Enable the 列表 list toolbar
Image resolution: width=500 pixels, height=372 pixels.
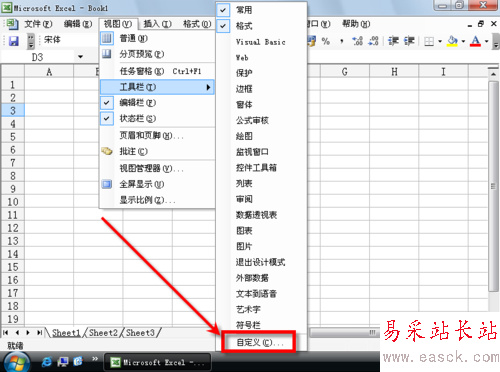pos(261,183)
